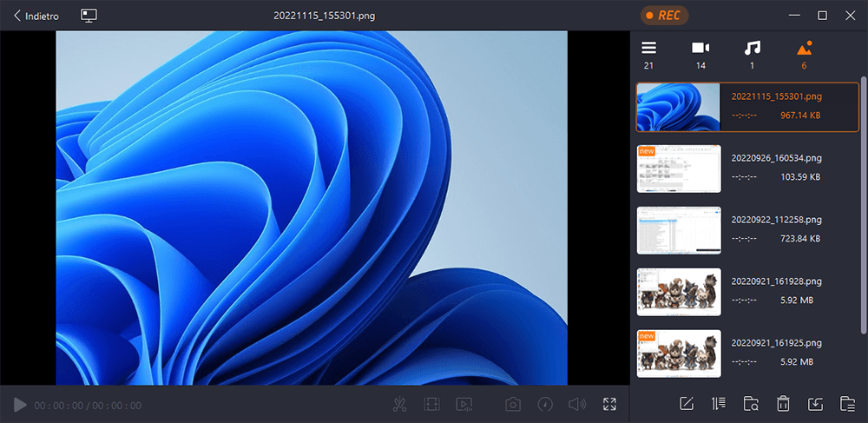Show all 21 files in the list tab

pos(648,55)
